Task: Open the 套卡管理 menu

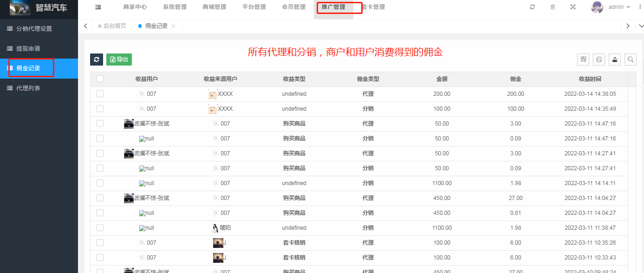Action: (x=373, y=7)
